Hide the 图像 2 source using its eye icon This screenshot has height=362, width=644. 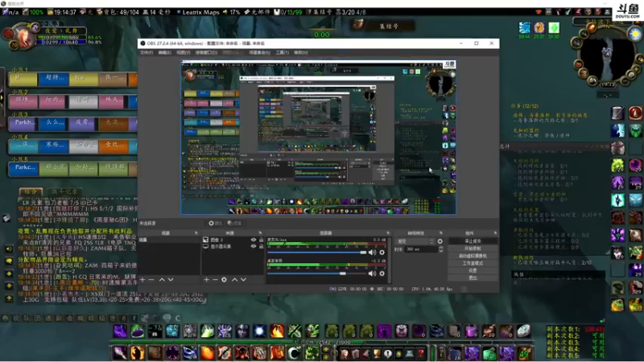(x=254, y=240)
